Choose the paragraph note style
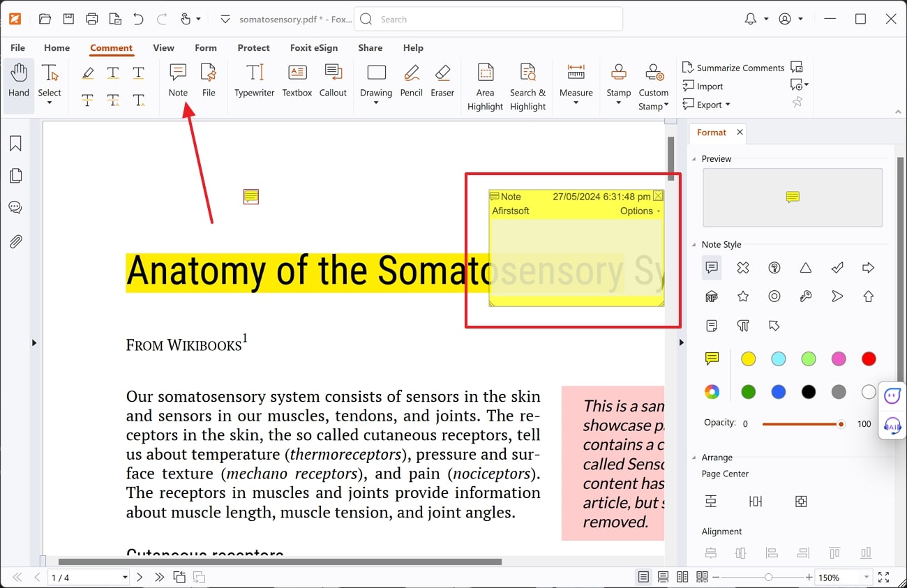Image resolution: width=907 pixels, height=588 pixels. click(x=743, y=326)
